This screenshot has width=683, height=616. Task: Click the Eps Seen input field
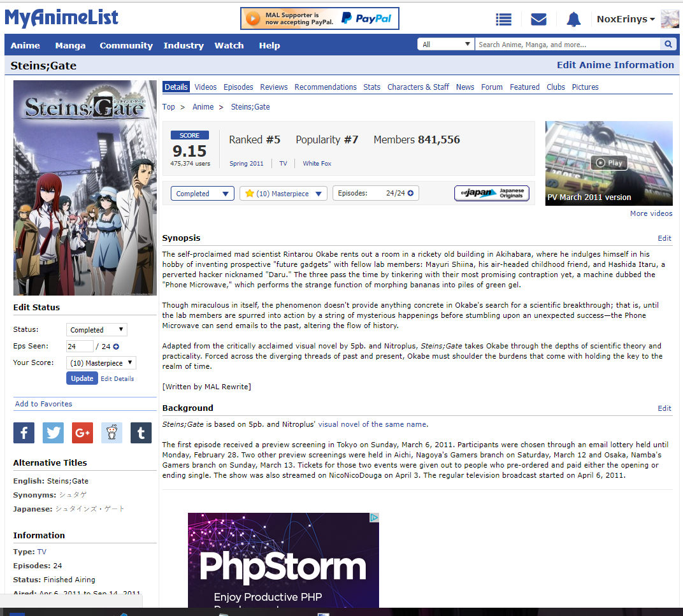point(80,347)
